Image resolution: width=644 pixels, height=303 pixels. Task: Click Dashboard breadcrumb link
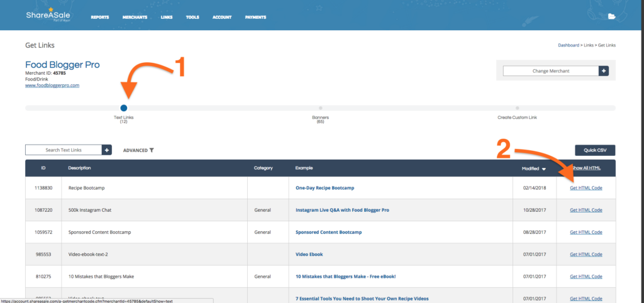click(569, 45)
